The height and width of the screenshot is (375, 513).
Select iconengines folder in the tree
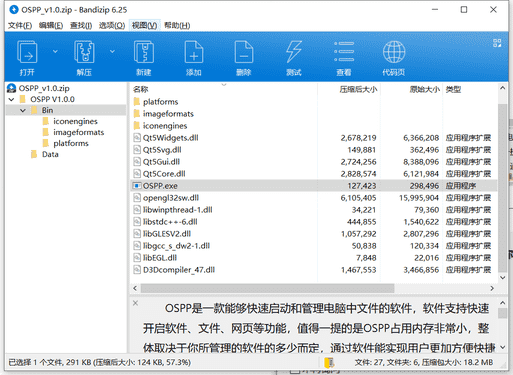point(75,121)
